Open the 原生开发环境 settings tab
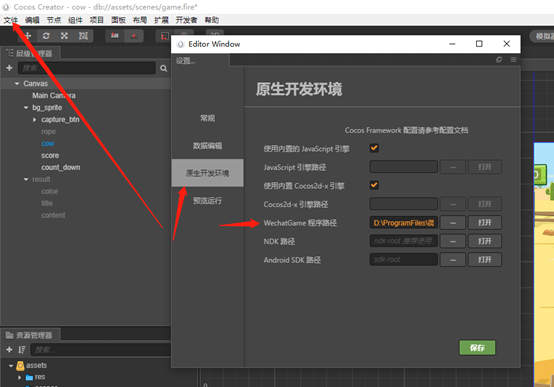 (x=207, y=173)
